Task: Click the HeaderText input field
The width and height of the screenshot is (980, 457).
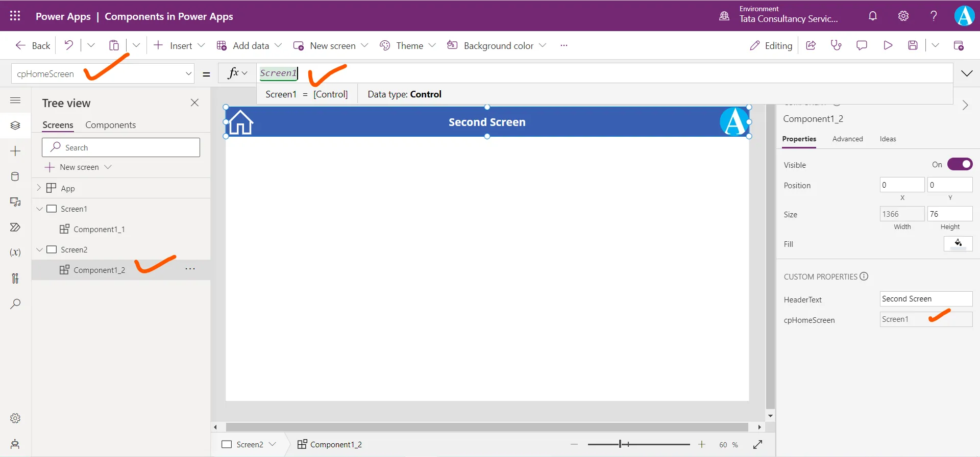Action: (x=926, y=299)
